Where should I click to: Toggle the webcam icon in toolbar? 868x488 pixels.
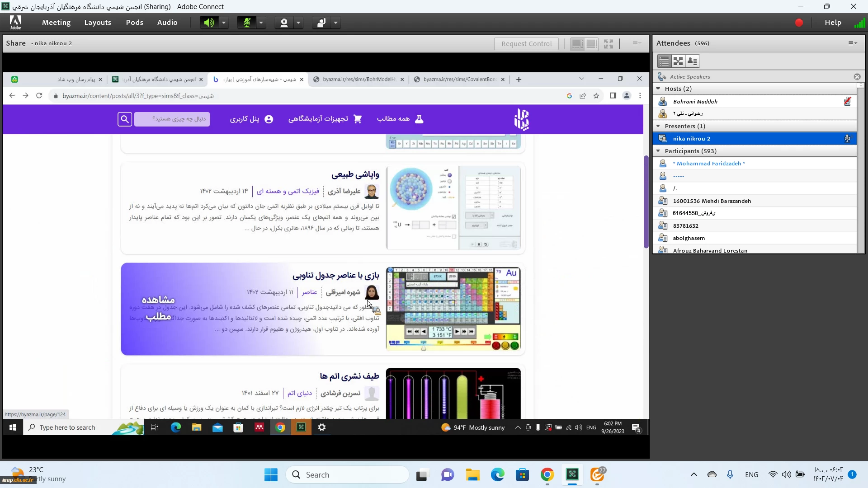[x=284, y=23]
